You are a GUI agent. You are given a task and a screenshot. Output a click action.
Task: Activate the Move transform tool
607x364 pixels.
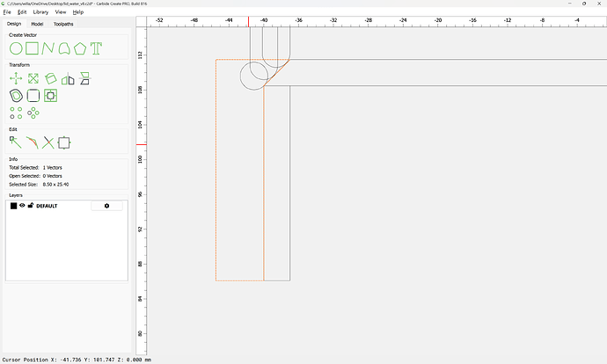[16, 78]
